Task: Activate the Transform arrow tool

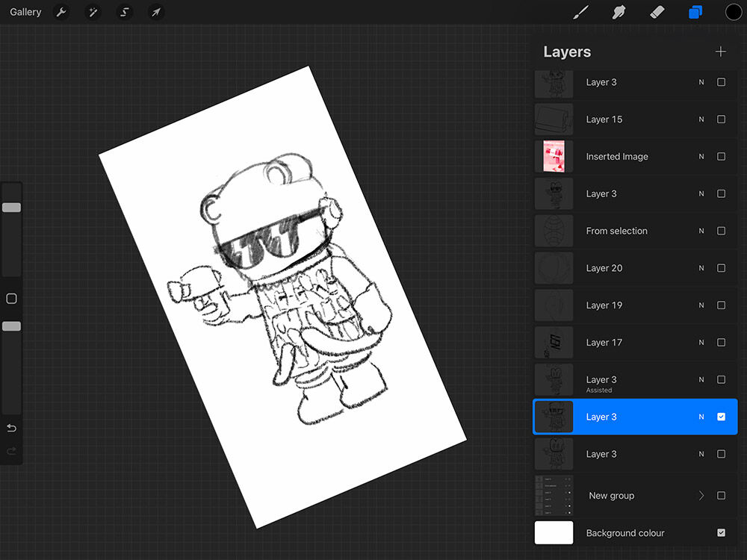Action: (155, 13)
